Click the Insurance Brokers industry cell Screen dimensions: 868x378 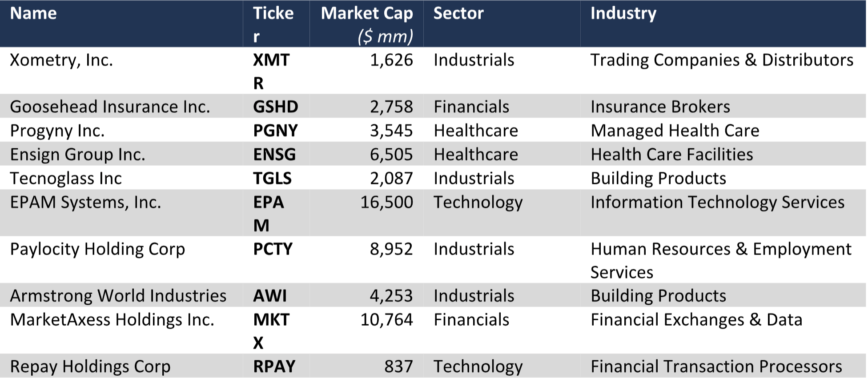(x=660, y=107)
